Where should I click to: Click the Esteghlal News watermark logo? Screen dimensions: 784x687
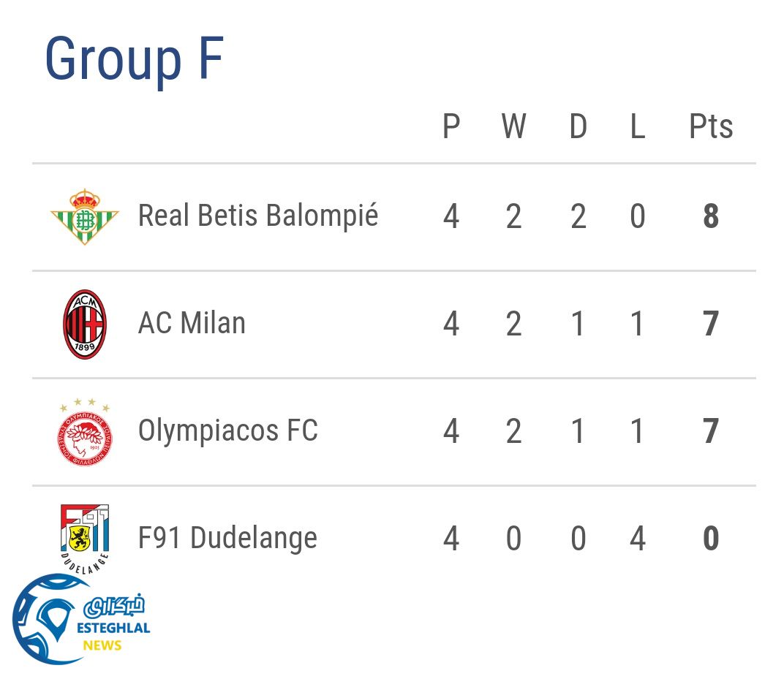pos(80,620)
